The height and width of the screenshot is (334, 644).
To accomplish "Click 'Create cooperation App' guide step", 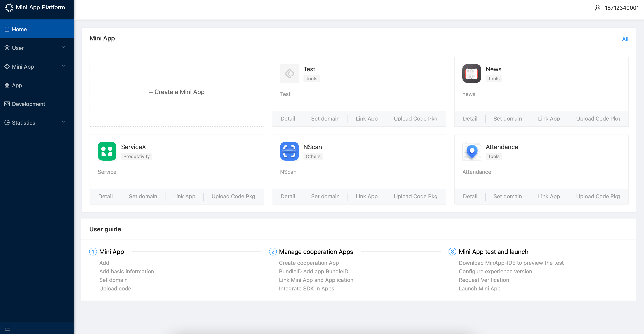I will tap(309, 263).
